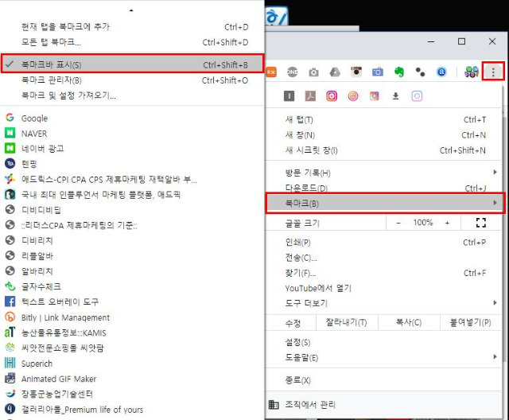509x420 pixels.
Task: Select 모든 탭 북마크... item
Action: click(133, 42)
